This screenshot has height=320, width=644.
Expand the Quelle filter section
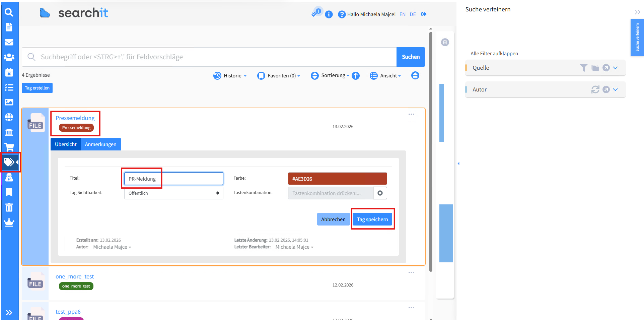coord(615,68)
